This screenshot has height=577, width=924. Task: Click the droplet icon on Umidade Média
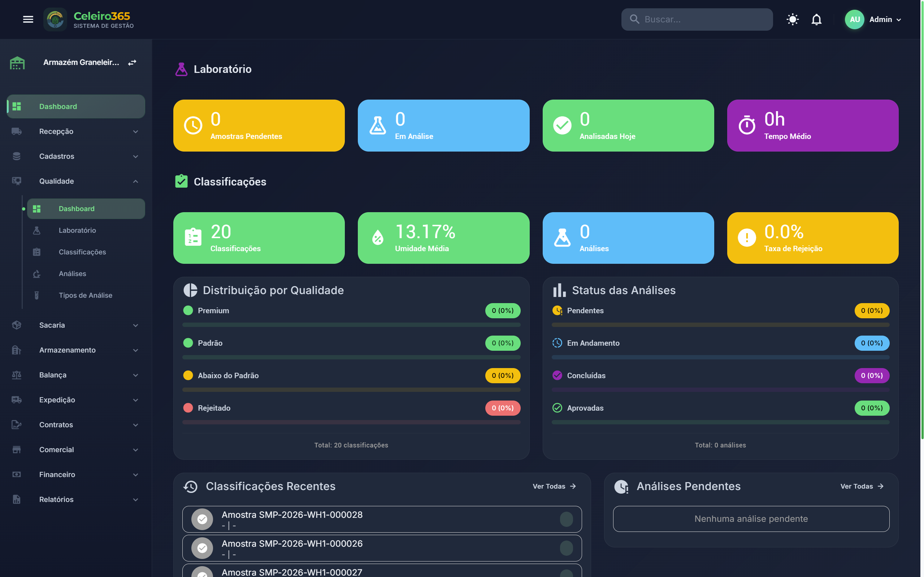(378, 238)
